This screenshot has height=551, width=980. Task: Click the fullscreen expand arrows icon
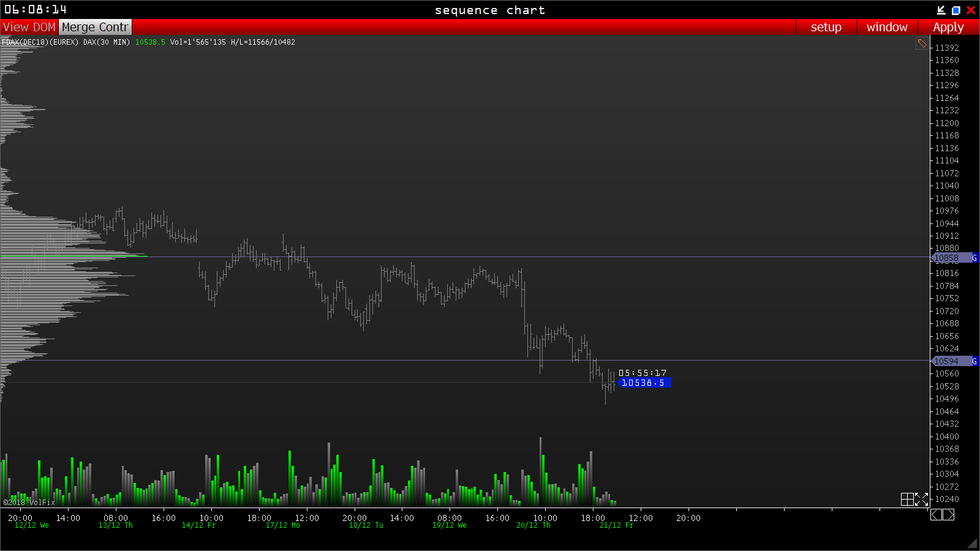[x=921, y=500]
